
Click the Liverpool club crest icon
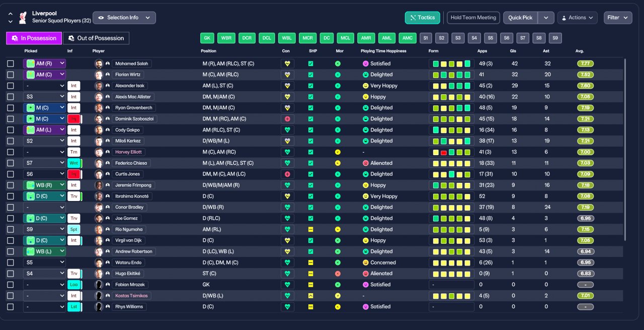point(23,17)
